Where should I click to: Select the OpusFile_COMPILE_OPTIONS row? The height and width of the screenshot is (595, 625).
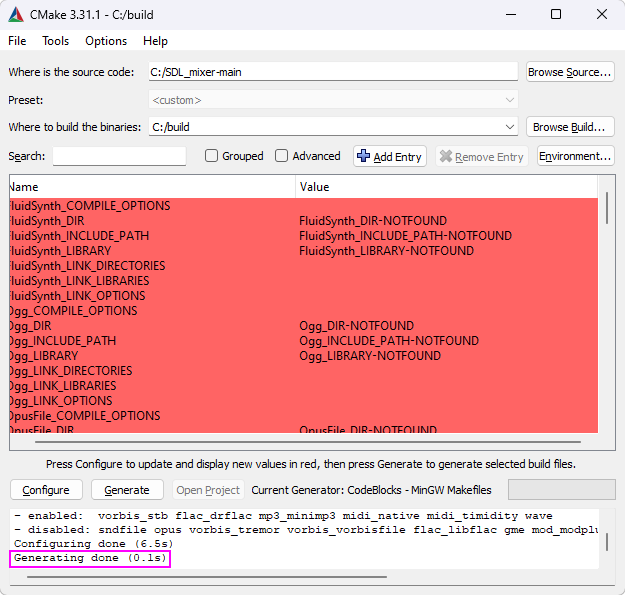303,416
